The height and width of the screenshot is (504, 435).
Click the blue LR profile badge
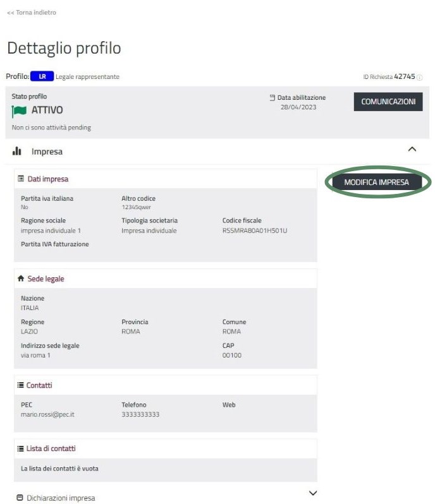pyautogui.click(x=42, y=76)
